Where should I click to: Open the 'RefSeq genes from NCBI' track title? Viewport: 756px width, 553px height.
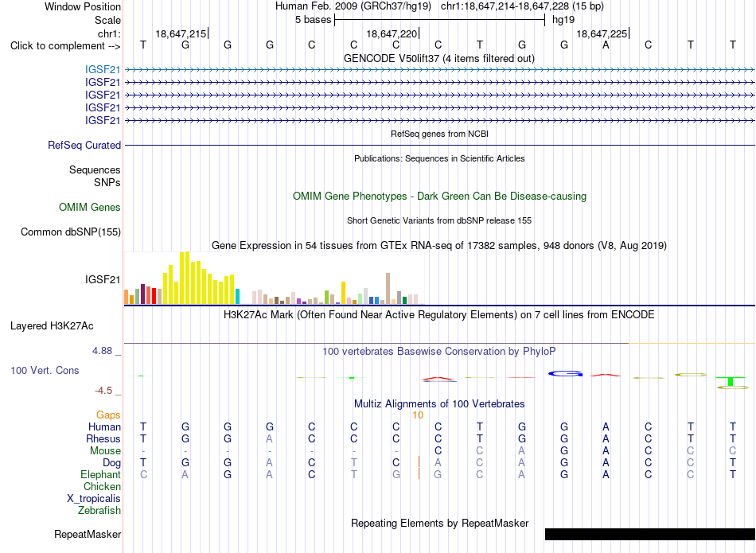tap(439, 134)
